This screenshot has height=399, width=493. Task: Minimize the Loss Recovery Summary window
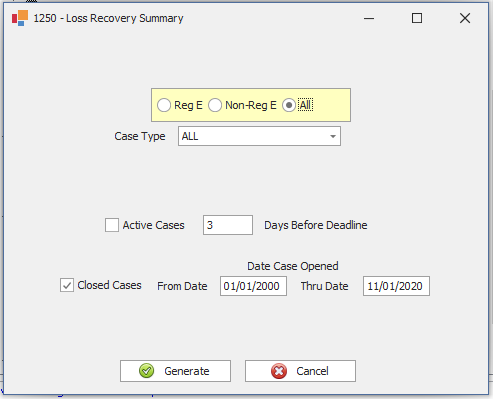click(x=369, y=18)
